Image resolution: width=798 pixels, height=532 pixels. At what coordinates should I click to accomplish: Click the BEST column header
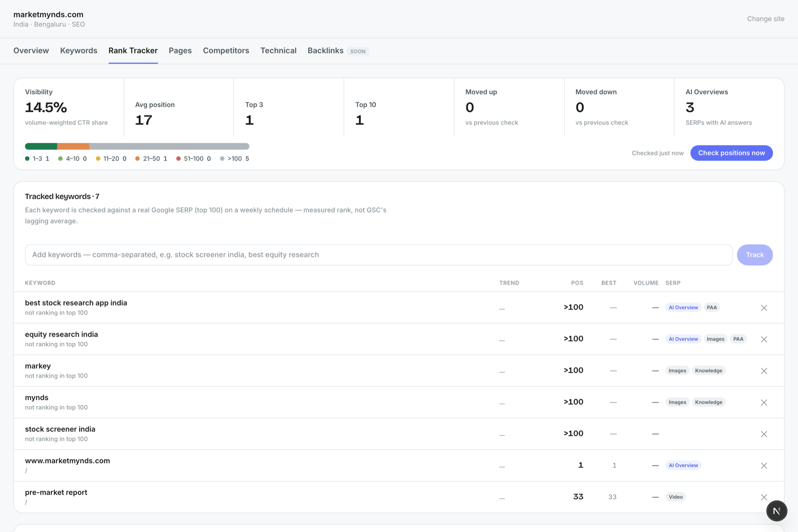click(x=609, y=283)
